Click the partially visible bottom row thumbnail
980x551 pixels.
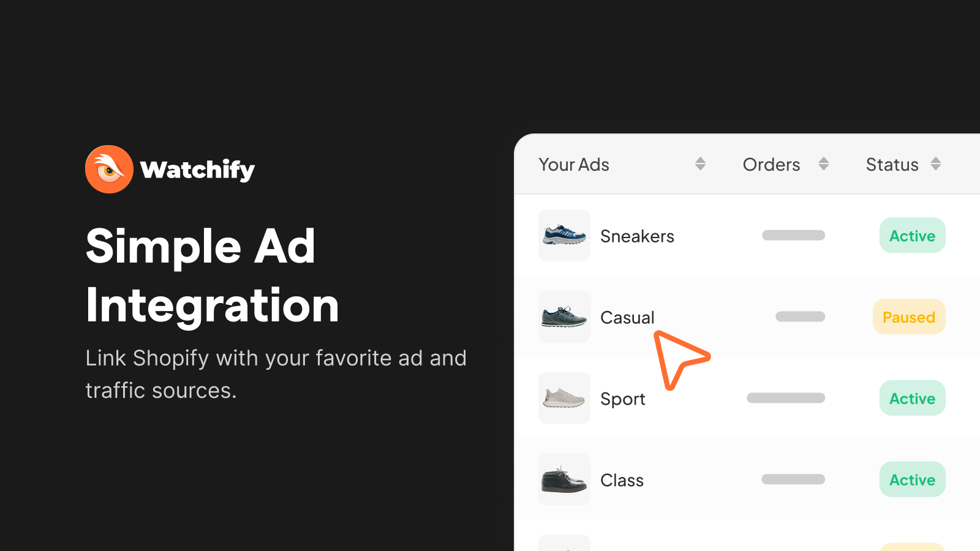[x=563, y=545]
